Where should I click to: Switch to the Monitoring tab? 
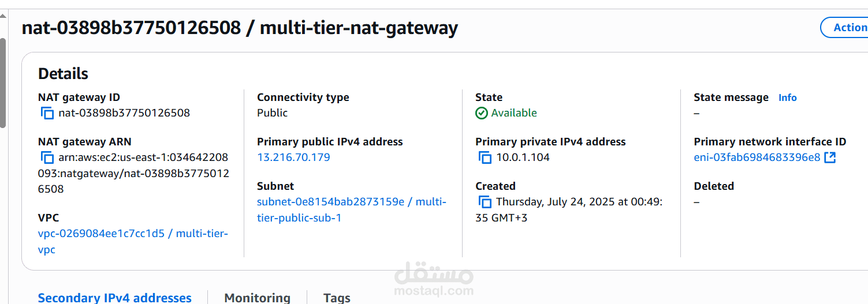click(x=257, y=298)
